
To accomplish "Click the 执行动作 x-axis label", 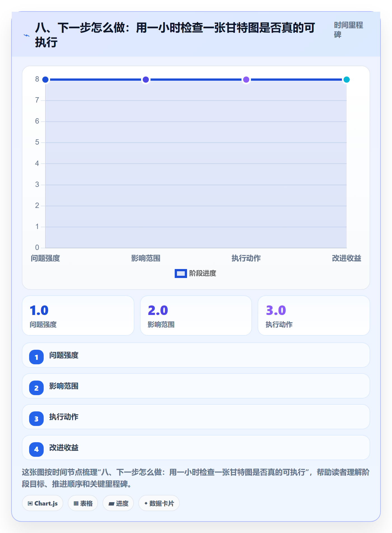I will (x=246, y=258).
